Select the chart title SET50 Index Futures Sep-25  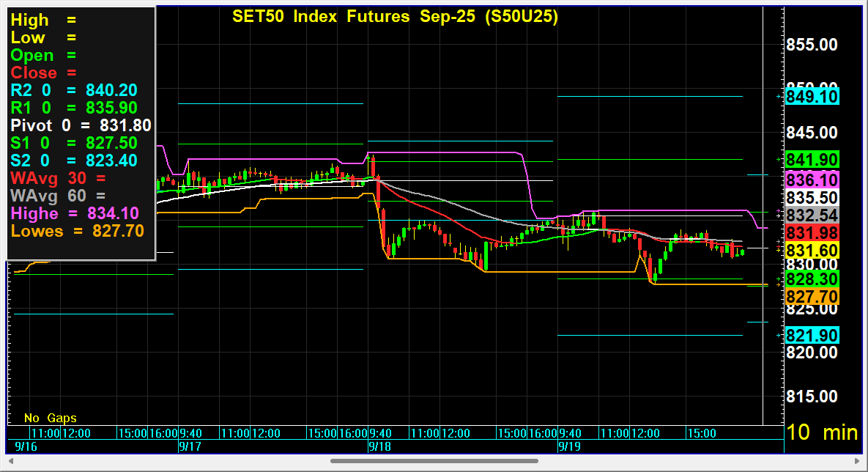pos(395,17)
